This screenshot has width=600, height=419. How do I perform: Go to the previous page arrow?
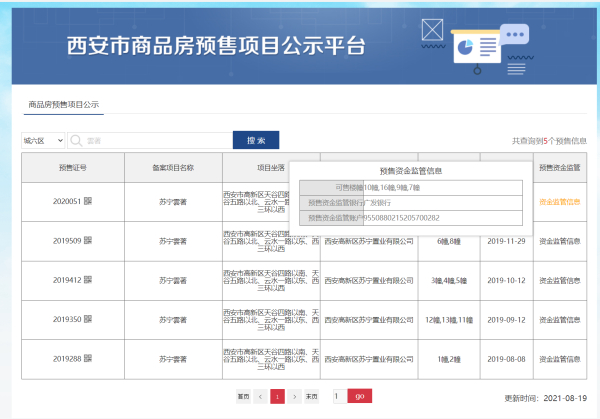(x=260, y=396)
